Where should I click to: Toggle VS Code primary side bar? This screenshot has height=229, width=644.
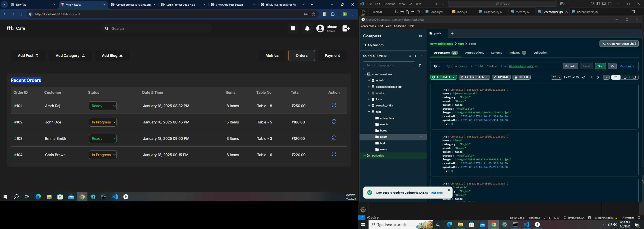[598, 4]
